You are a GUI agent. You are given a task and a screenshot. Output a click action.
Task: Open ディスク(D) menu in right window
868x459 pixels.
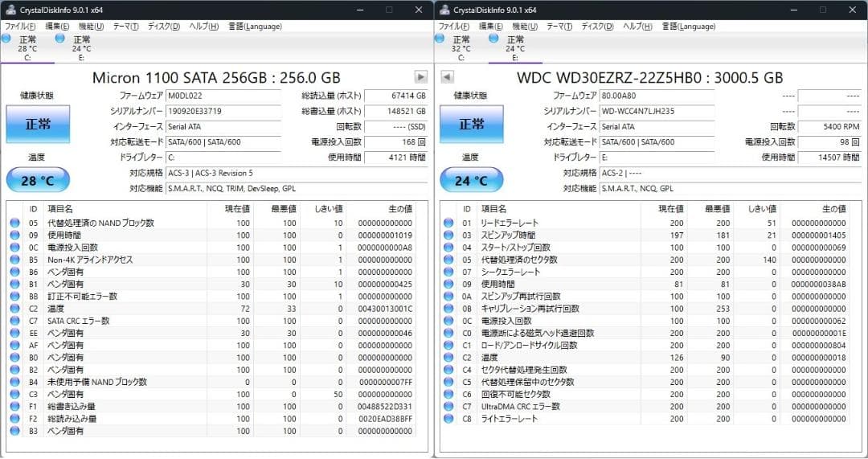coord(597,27)
